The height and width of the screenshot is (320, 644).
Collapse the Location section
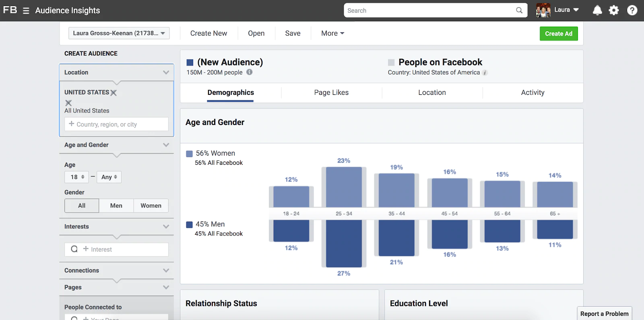[x=166, y=72]
